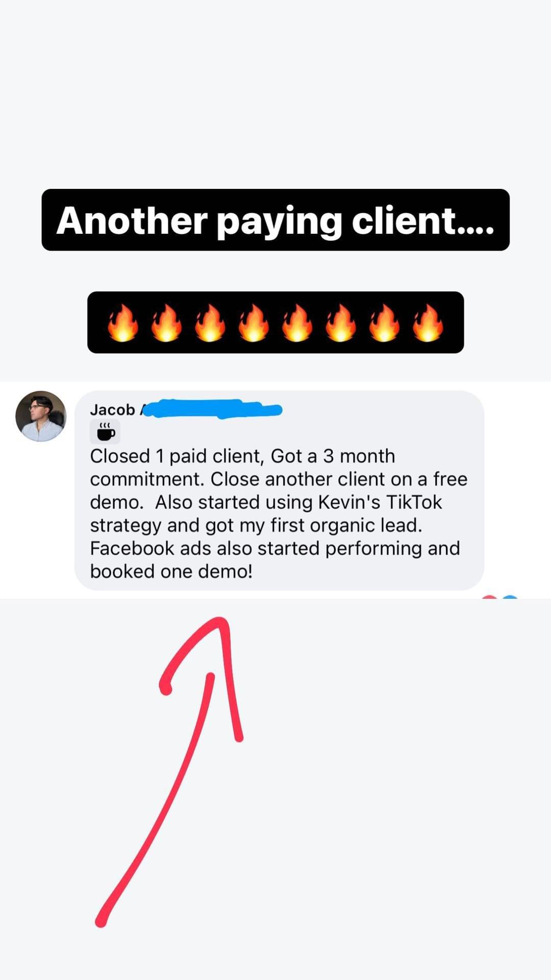Viewport: 551px width, 980px height.
Task: Click the last fire emoji on the right
Action: click(x=428, y=323)
